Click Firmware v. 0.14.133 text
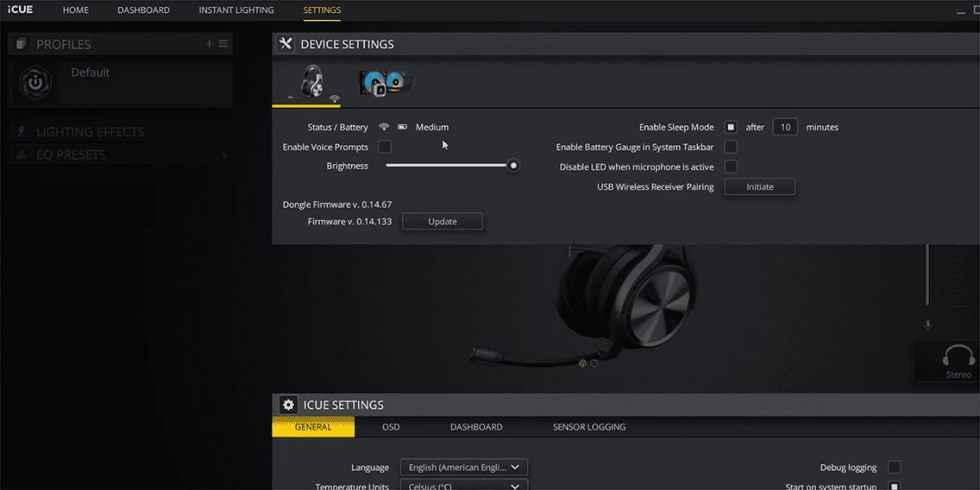The height and width of the screenshot is (490, 980). 349,221
